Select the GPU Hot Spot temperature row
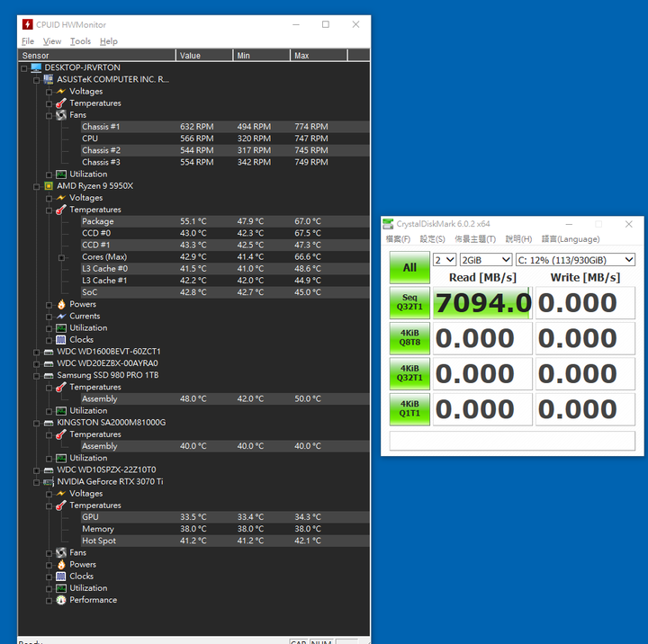 pos(225,541)
